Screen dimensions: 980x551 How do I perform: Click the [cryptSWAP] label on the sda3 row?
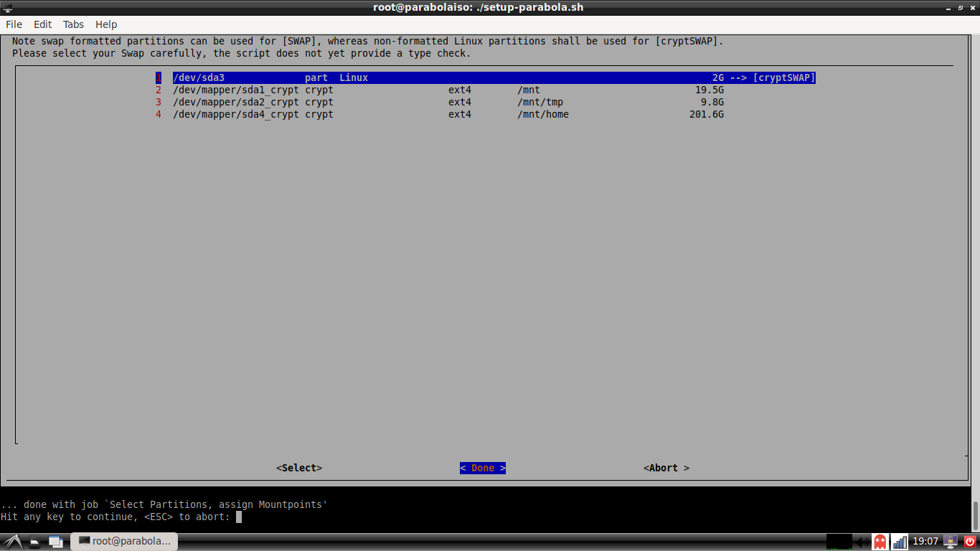point(784,77)
